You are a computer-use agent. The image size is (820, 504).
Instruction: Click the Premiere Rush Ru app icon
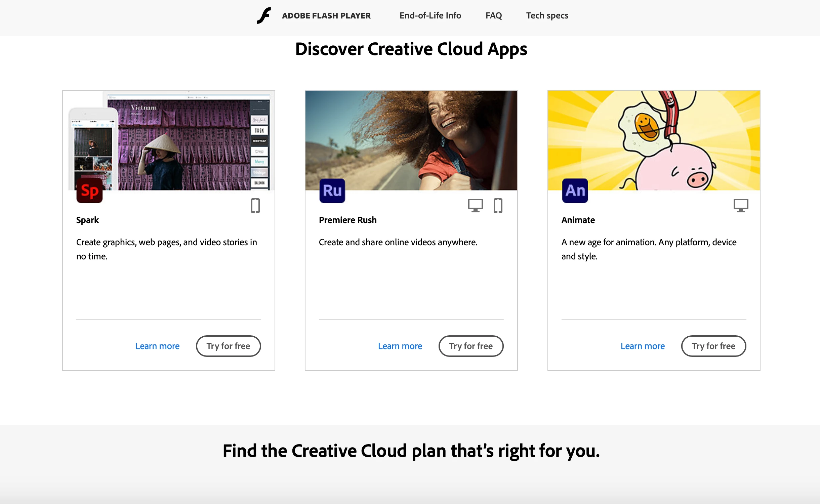[332, 191]
